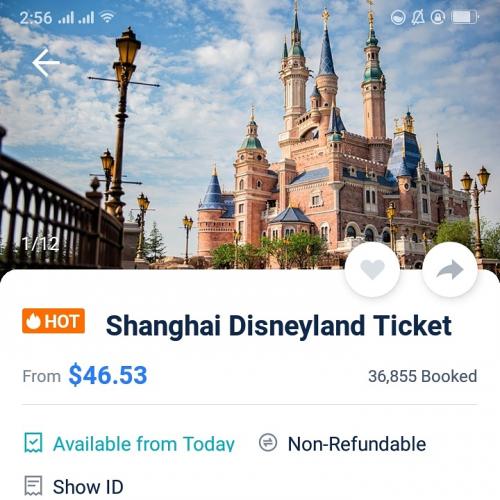500x500 pixels.
Task: Tap the Shanghai Disneyland Ticket title
Action: (279, 326)
